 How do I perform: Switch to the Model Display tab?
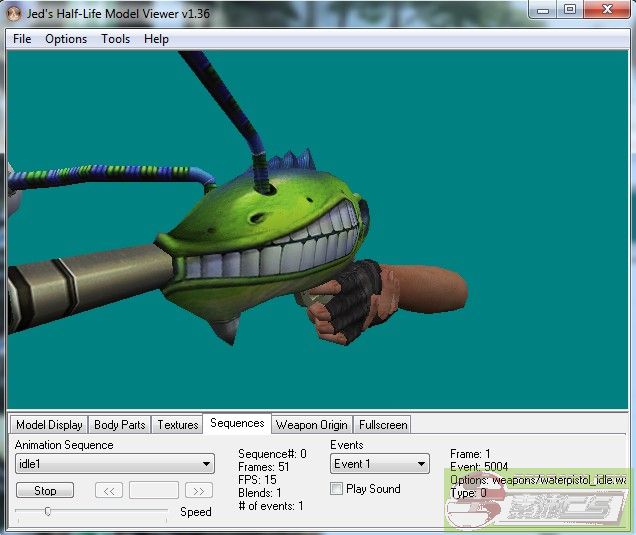pos(49,425)
